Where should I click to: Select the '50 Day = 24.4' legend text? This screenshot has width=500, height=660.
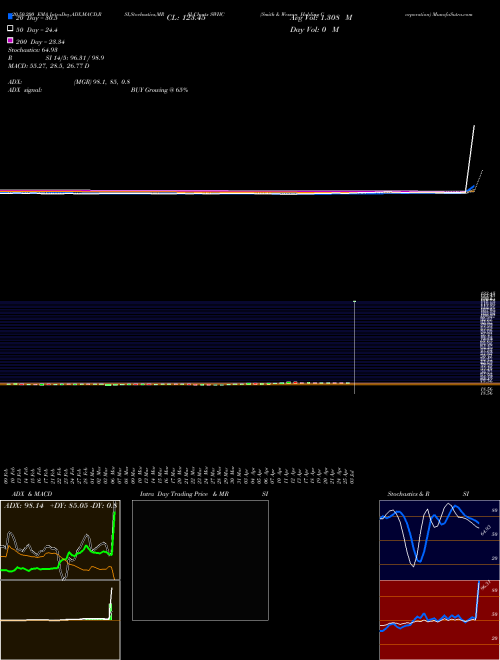(37, 30)
